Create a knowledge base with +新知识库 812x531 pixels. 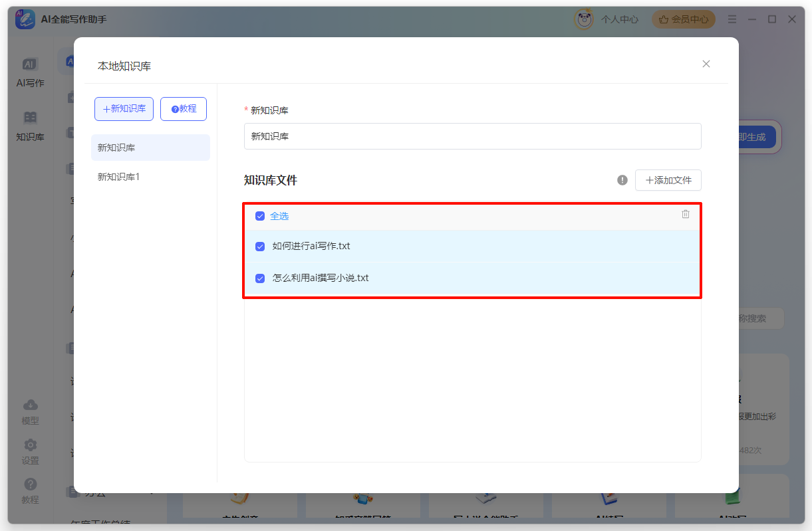[x=124, y=108]
